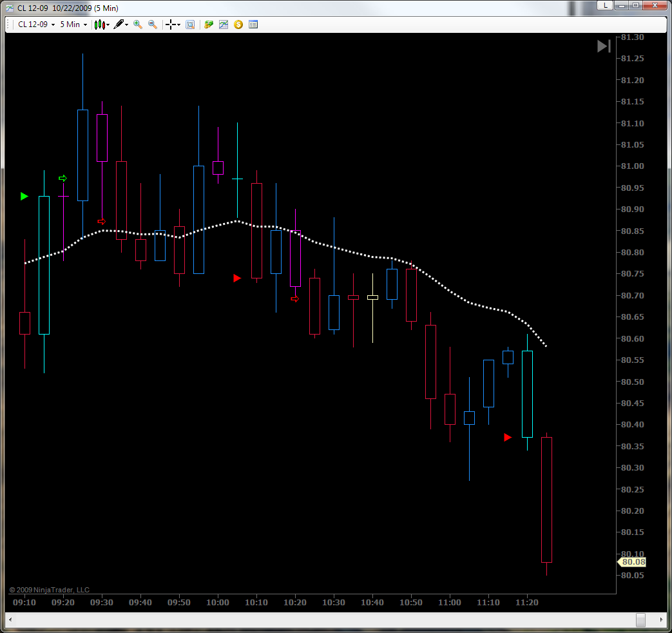Click the skip-to-latest-bar arrow on chart

click(x=604, y=46)
